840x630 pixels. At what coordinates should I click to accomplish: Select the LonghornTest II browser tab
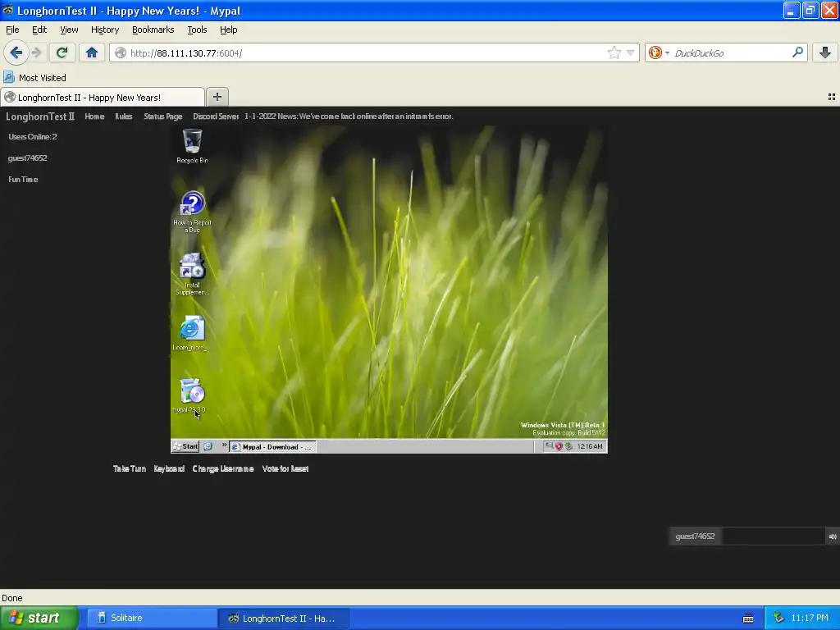[103, 97]
